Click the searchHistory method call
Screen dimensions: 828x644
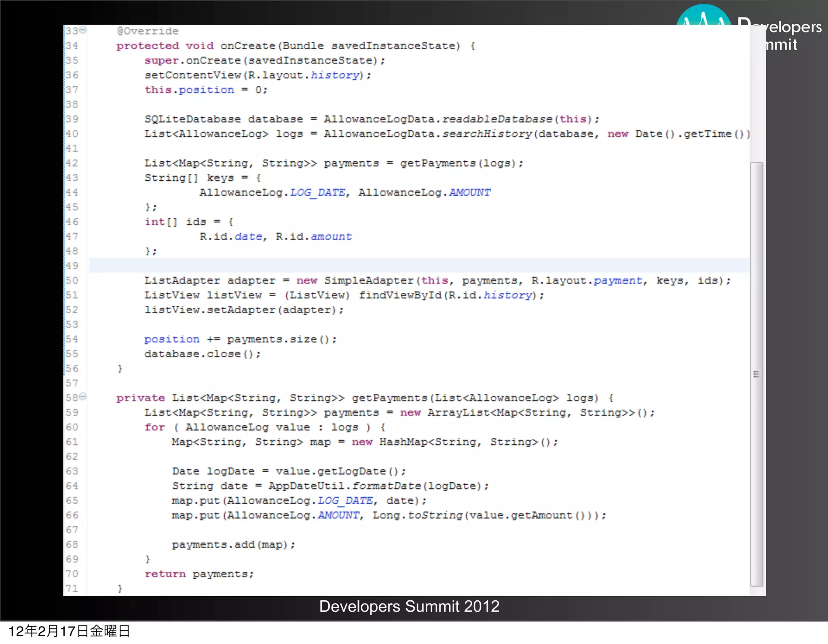point(487,134)
